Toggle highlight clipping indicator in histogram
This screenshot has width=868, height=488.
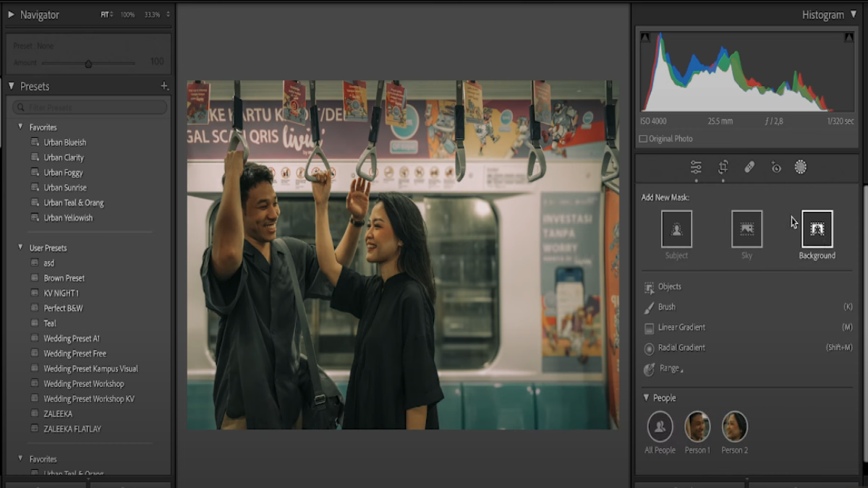[x=848, y=37]
